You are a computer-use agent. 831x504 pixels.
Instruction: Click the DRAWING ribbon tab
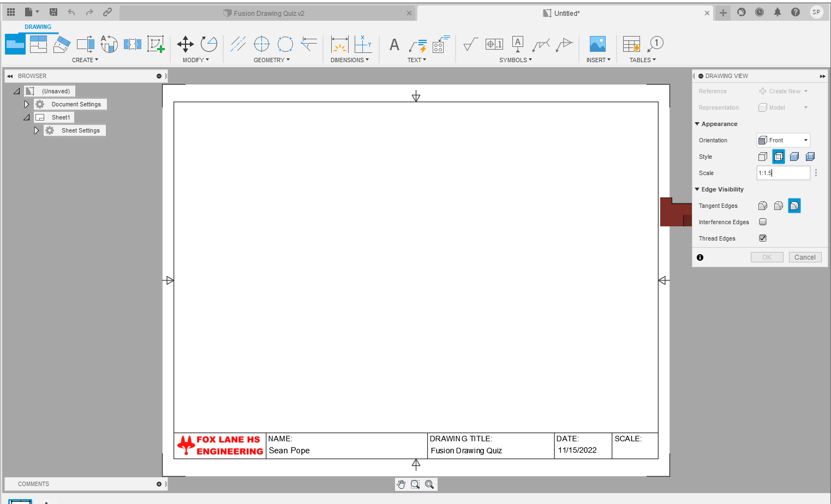click(38, 26)
